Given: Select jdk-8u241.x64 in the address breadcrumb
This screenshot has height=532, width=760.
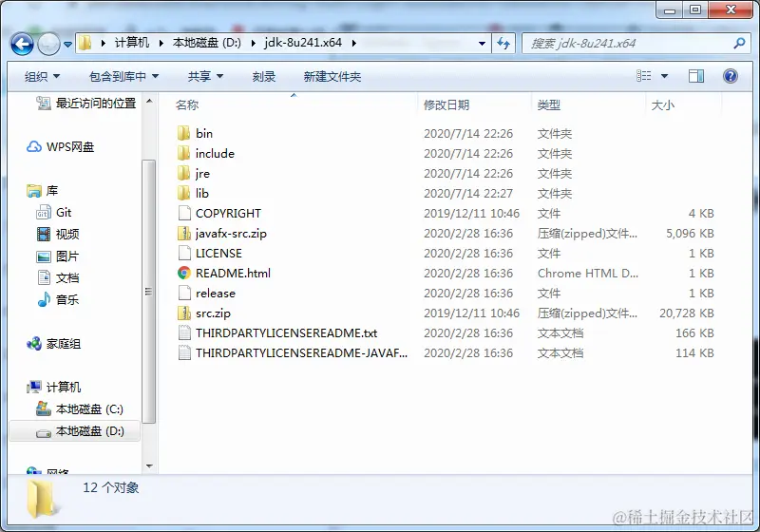Looking at the screenshot, I should coord(303,43).
